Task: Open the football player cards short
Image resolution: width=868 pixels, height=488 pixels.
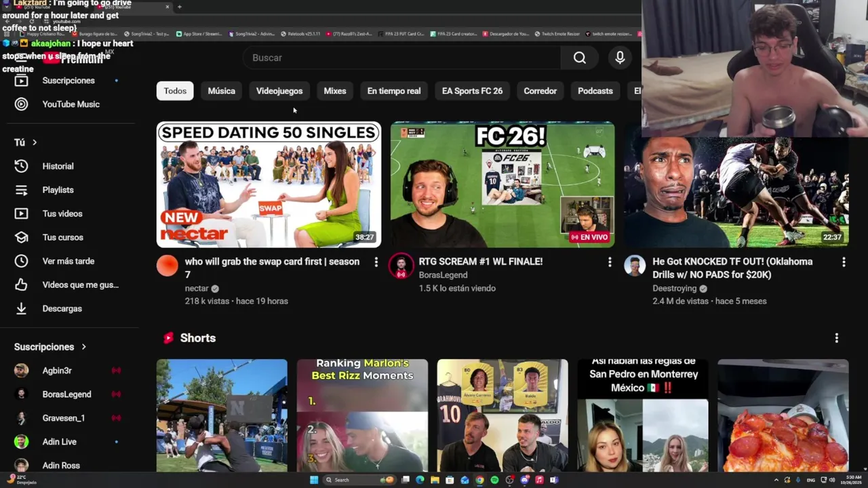Action: pos(502,415)
